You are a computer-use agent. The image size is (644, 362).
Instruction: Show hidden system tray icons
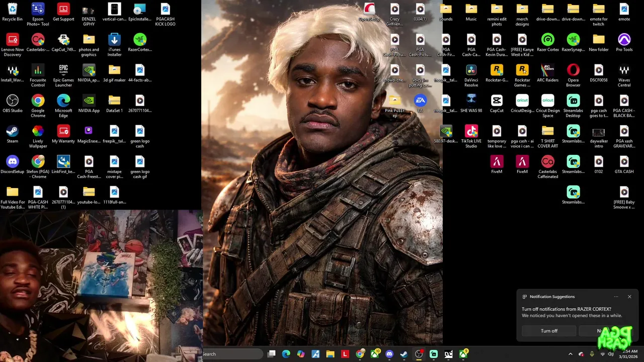570,354
